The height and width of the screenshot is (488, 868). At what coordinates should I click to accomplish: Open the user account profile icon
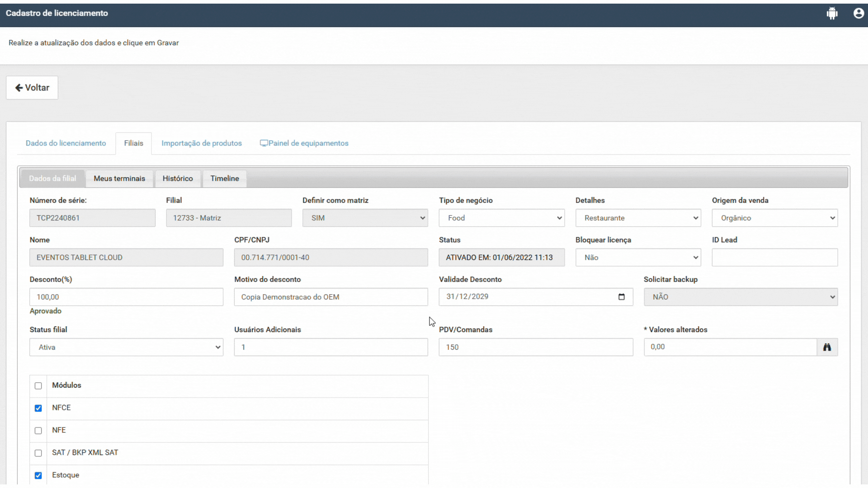point(859,14)
